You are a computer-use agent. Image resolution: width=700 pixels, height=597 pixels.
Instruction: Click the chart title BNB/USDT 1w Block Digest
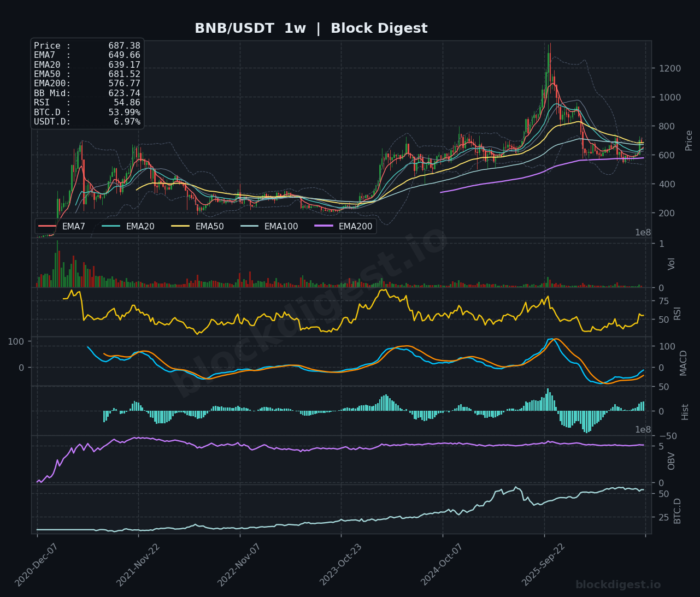[311, 28]
